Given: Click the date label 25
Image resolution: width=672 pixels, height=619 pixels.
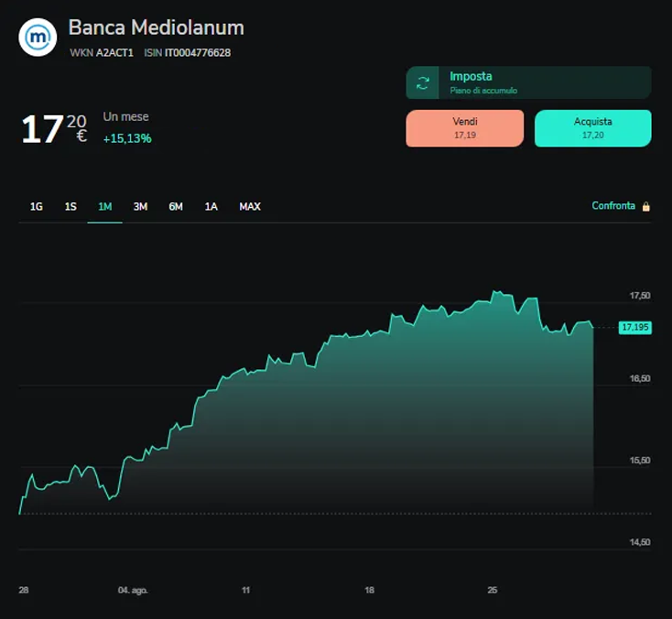Looking at the screenshot, I should [x=493, y=591].
